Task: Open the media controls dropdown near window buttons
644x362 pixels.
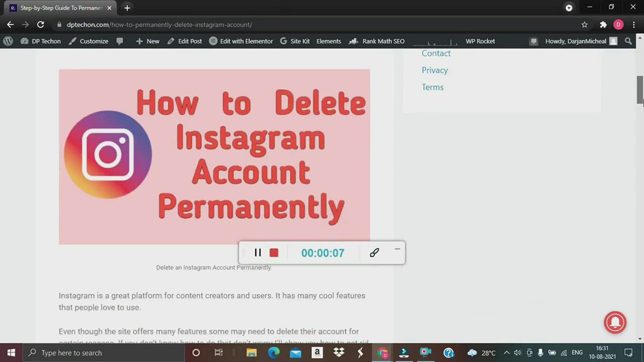Action: pyautogui.click(x=569, y=7)
